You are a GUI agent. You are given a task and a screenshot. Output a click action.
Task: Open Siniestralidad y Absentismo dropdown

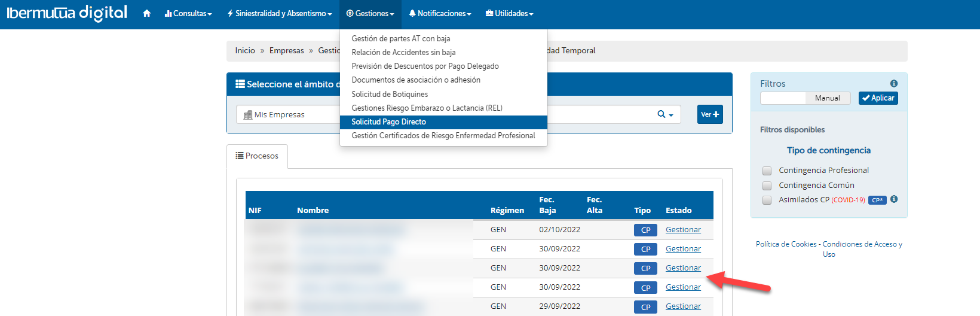tap(280, 13)
